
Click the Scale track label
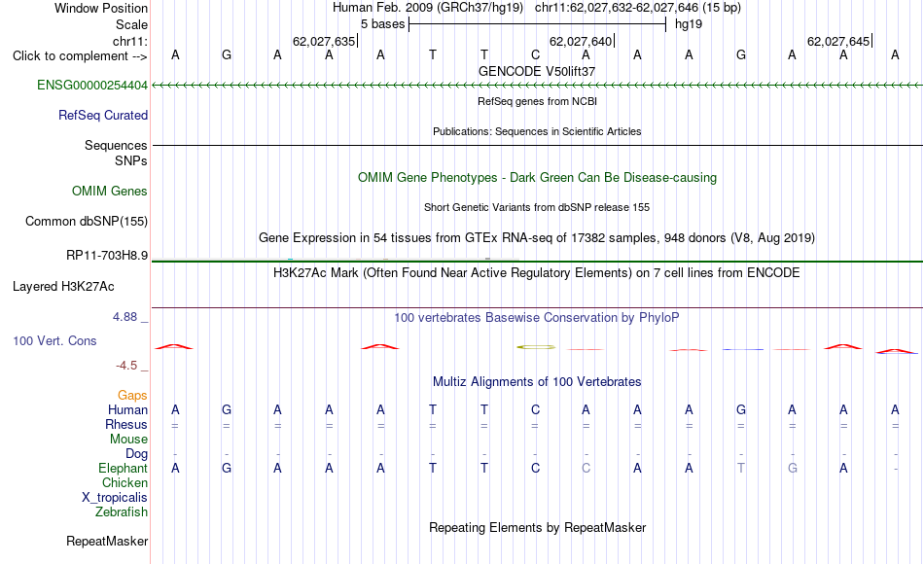(x=131, y=24)
